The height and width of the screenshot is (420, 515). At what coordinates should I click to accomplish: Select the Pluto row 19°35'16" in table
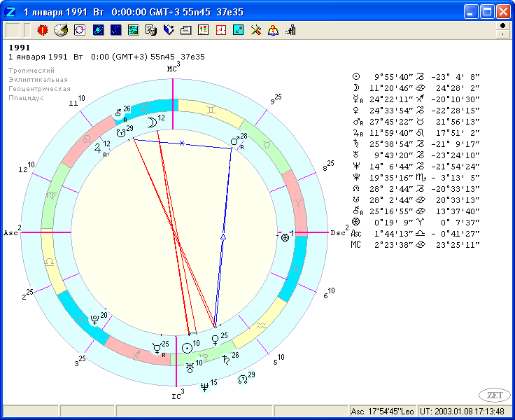click(x=416, y=178)
